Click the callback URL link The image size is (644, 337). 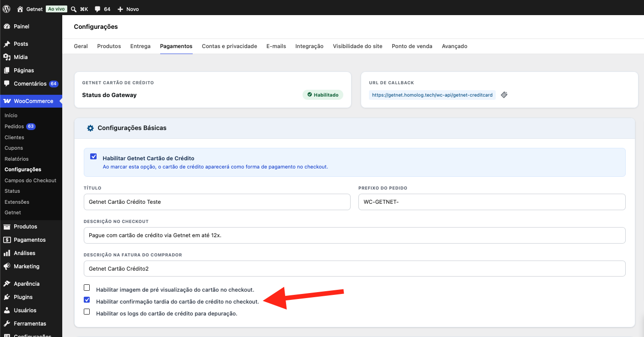[x=433, y=95]
